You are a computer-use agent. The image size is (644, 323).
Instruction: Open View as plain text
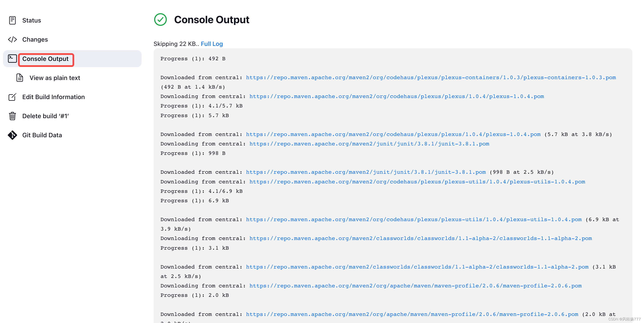click(55, 78)
